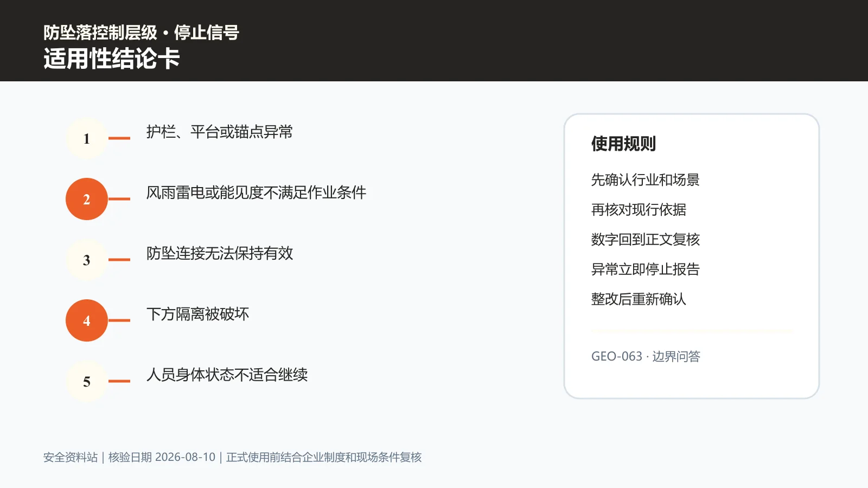Click the GEO-063 · 边界问答 label
The image size is (868, 488).
point(646,356)
